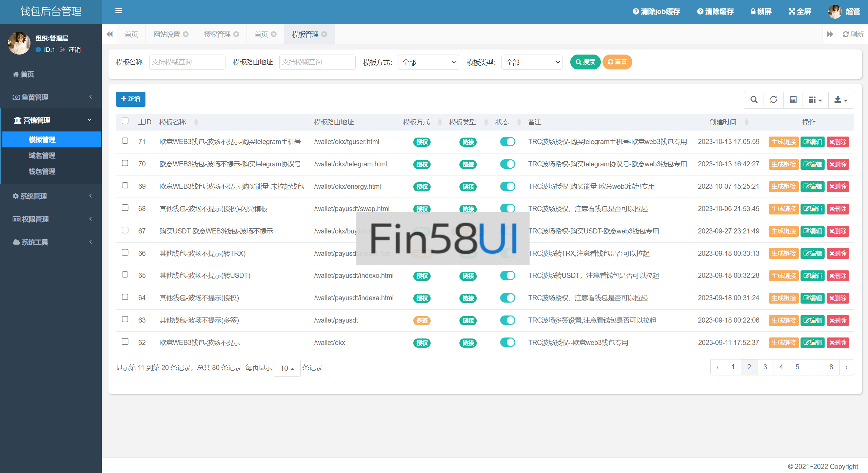Open 域名管理 in the sidebar
The height and width of the screenshot is (473, 868).
[x=42, y=156]
